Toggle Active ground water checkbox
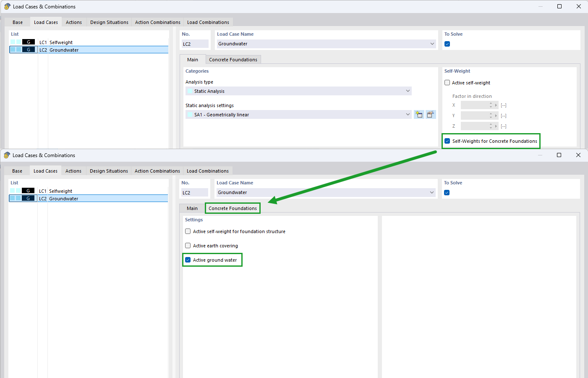The width and height of the screenshot is (588, 378). tap(188, 260)
